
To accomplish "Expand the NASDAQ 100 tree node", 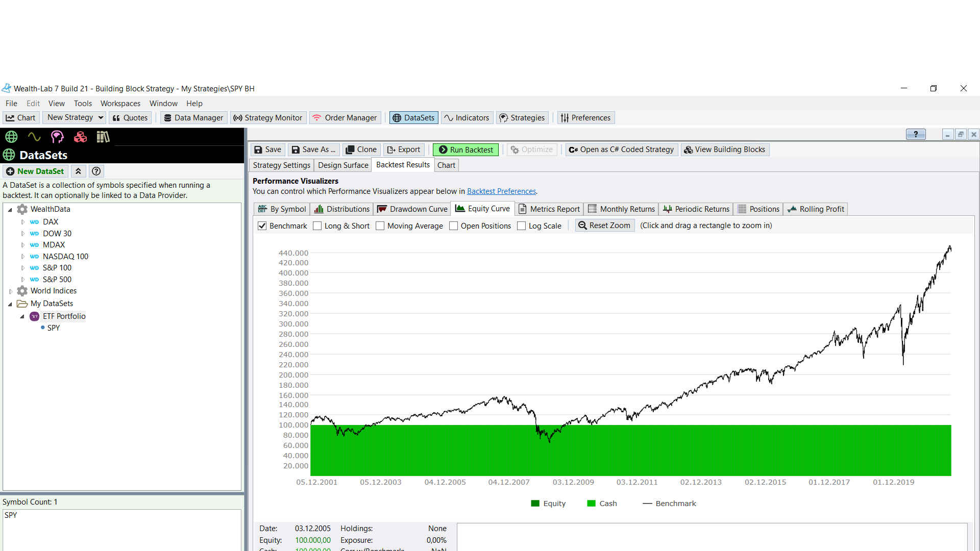I will [x=23, y=257].
